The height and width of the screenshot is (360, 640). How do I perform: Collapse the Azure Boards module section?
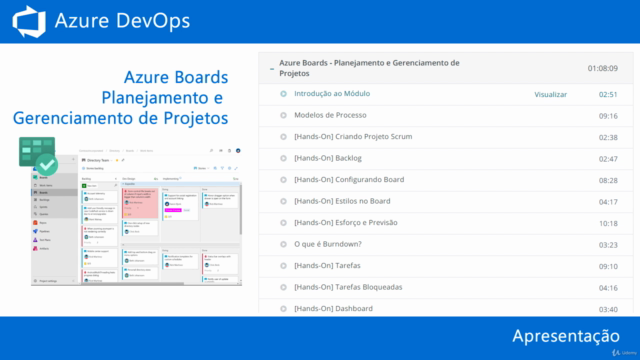[272, 69]
